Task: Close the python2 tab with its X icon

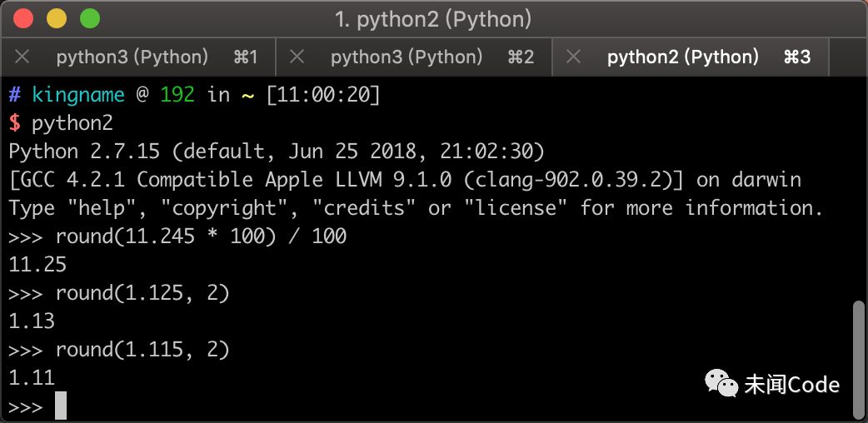Action: (572, 57)
